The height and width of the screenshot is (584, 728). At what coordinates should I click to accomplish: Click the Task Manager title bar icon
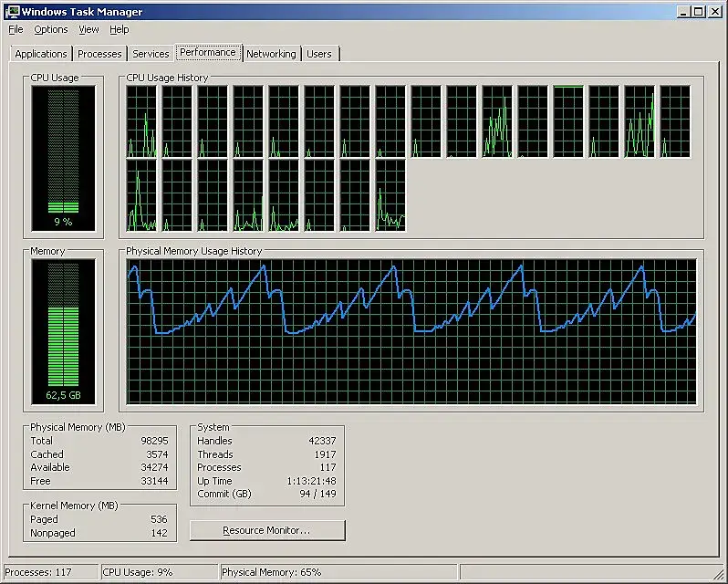point(12,12)
